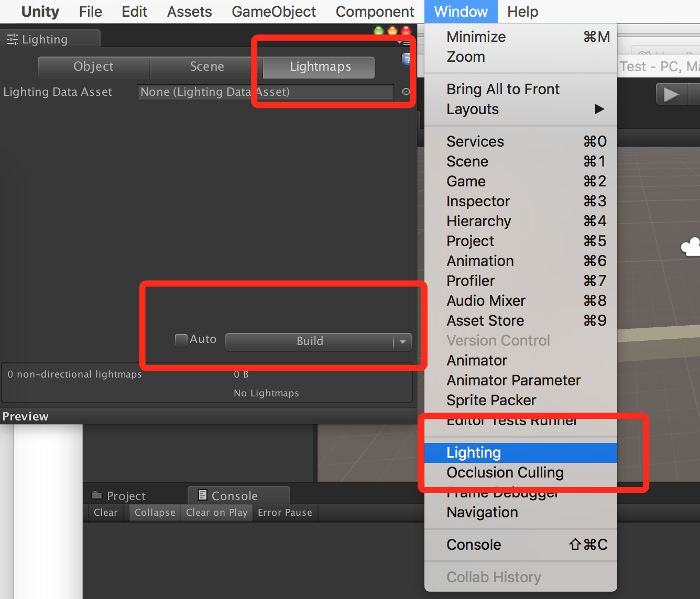Open the Help menu

[x=523, y=12]
